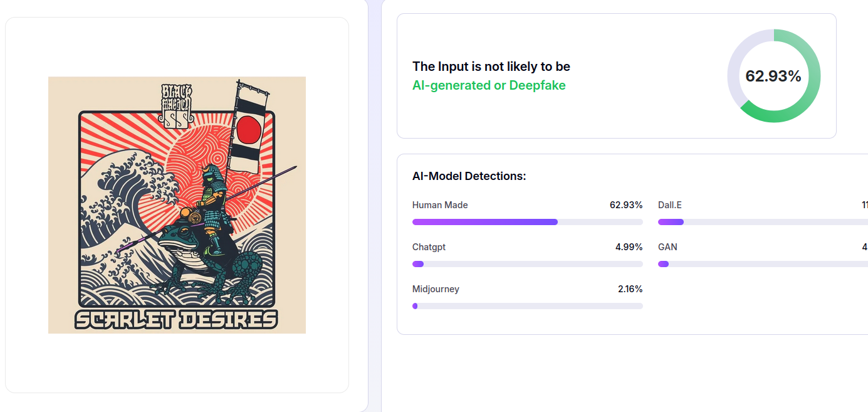Click the 62.93% donut chart
The height and width of the screenshot is (412, 868).
(x=773, y=76)
